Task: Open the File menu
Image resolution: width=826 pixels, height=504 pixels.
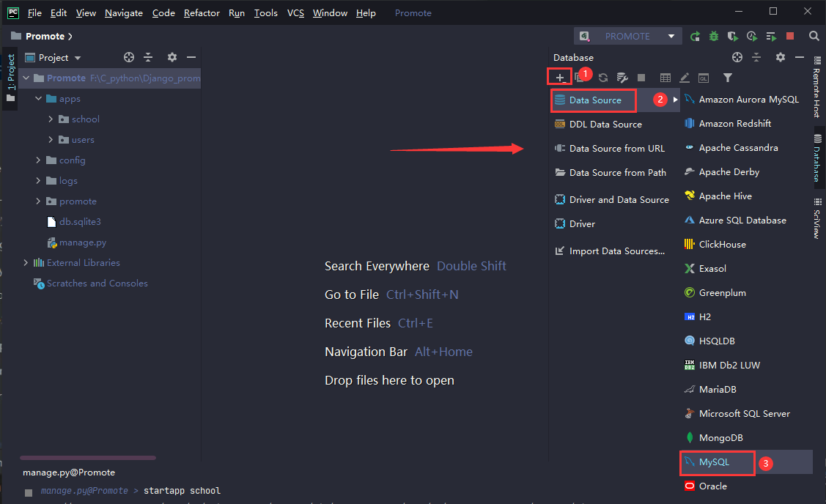Action: coord(34,12)
